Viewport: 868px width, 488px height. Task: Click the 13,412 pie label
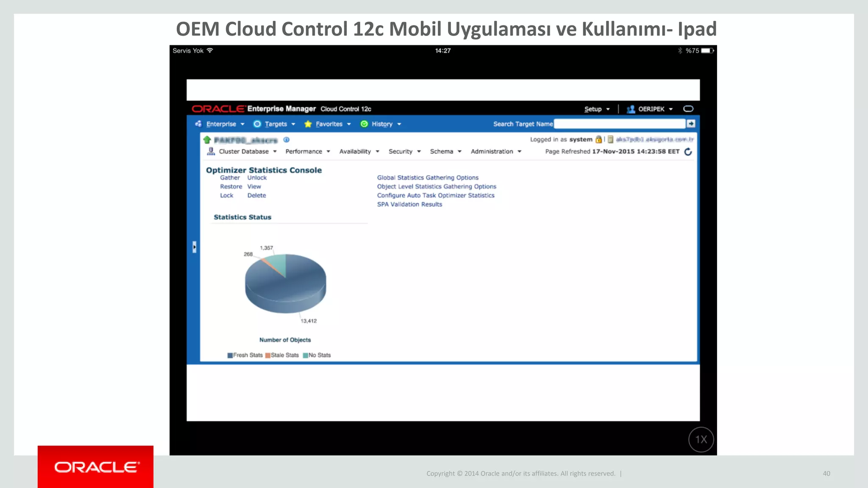click(x=309, y=321)
